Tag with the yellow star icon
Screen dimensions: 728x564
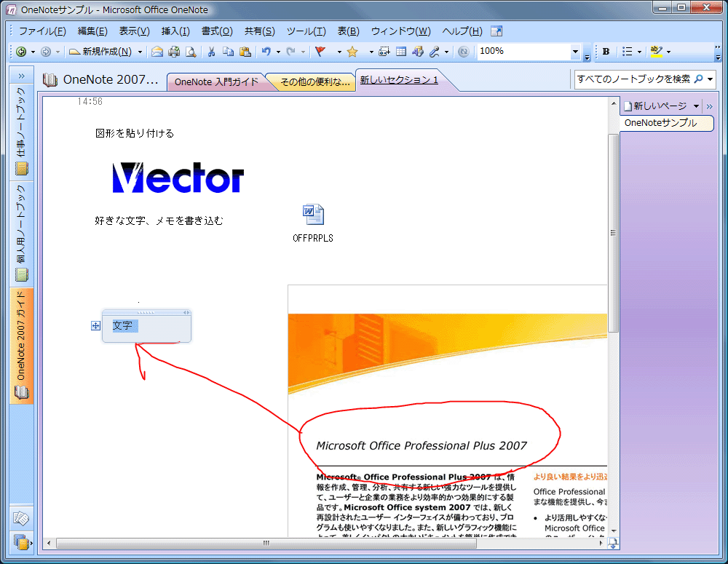pos(352,52)
